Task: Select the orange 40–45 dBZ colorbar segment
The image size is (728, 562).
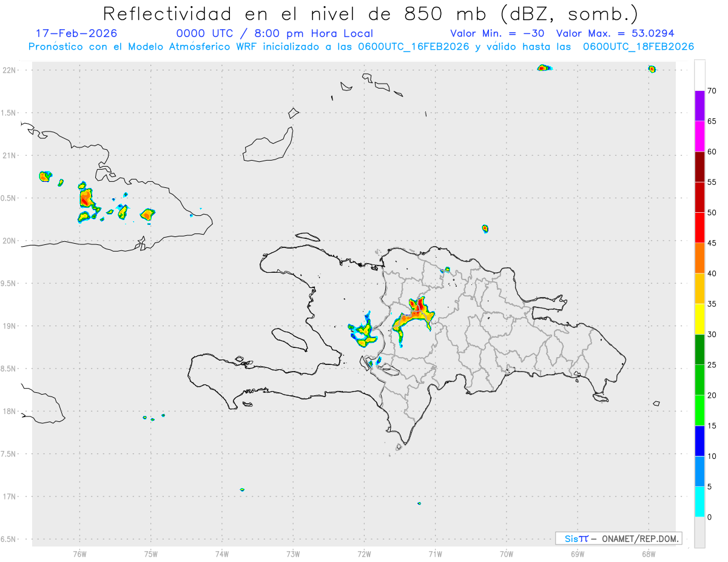Action: click(699, 258)
